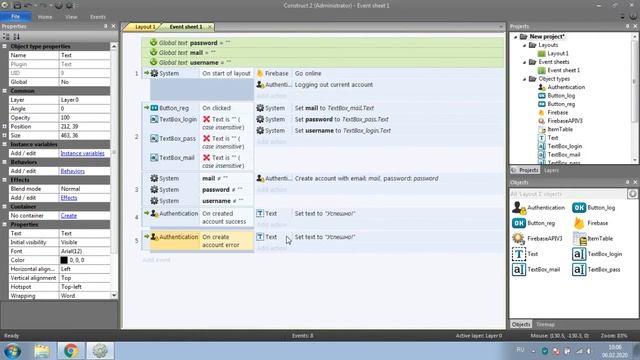This screenshot has height=360, width=640.
Task: Click the globe icon of global password variable
Action: pyautogui.click(x=153, y=42)
